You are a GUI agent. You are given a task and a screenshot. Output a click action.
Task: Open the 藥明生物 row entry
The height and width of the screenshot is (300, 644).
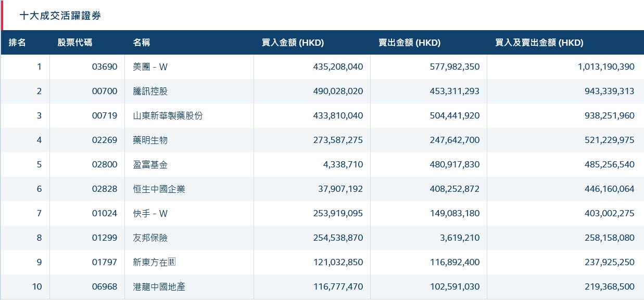150,140
